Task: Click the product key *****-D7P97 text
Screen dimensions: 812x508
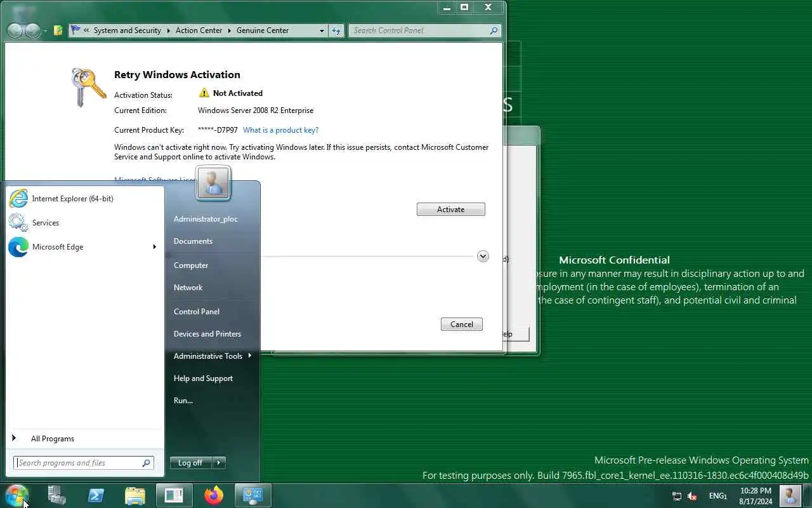Action: tap(218, 130)
